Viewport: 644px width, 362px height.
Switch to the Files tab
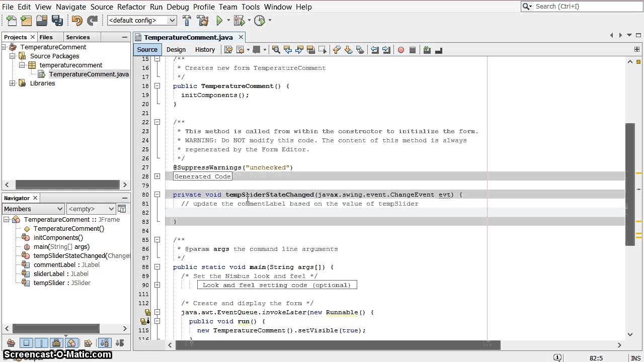click(x=46, y=37)
